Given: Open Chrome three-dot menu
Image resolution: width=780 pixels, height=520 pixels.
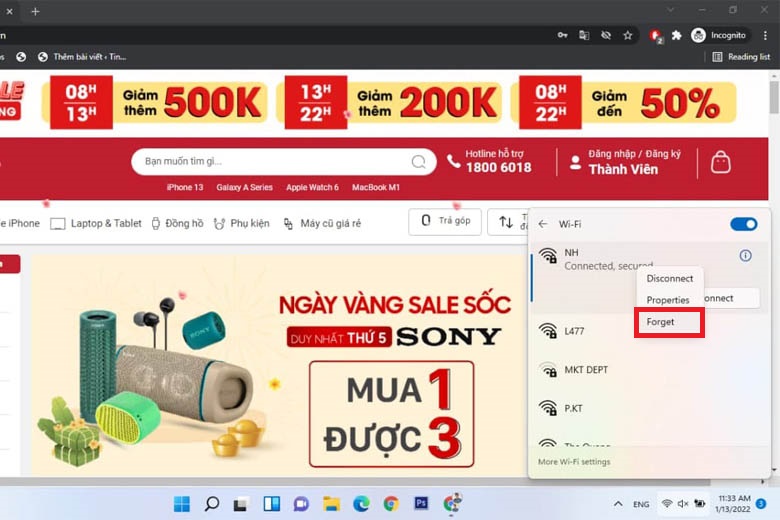Looking at the screenshot, I should 765,35.
